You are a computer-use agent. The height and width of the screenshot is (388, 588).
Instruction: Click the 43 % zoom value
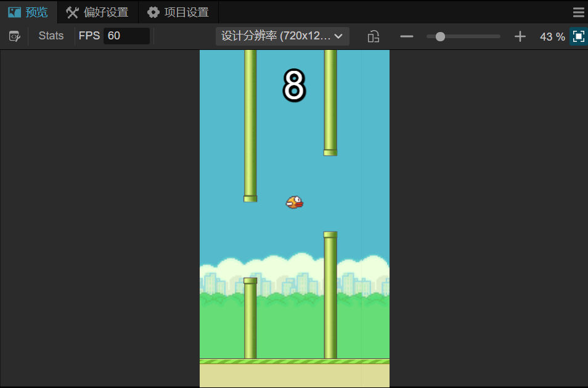coord(552,37)
